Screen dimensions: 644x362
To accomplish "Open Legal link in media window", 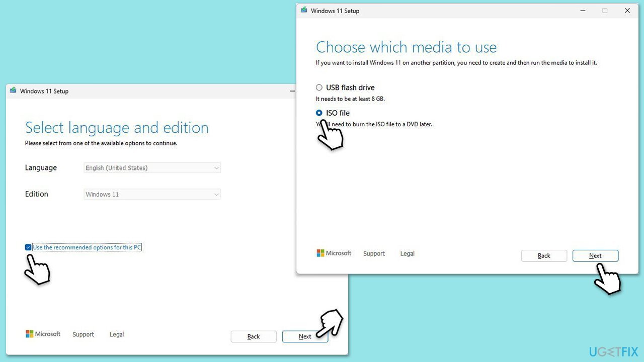I will [x=408, y=254].
